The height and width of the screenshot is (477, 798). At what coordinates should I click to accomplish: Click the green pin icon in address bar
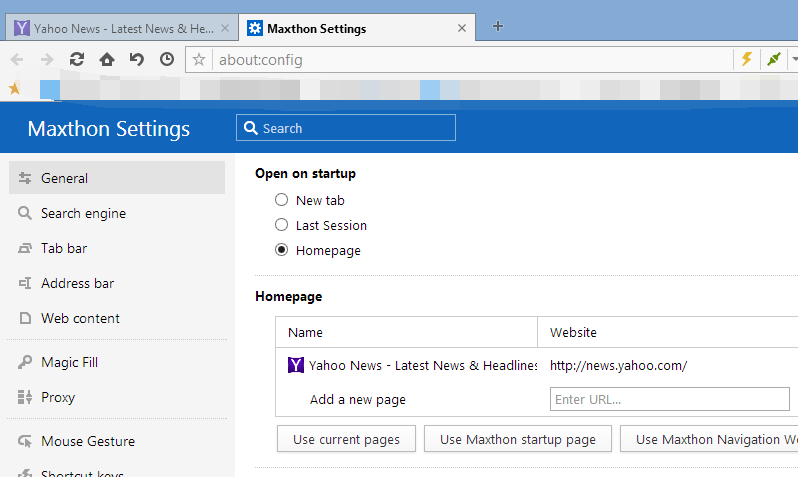pyautogui.click(x=774, y=59)
